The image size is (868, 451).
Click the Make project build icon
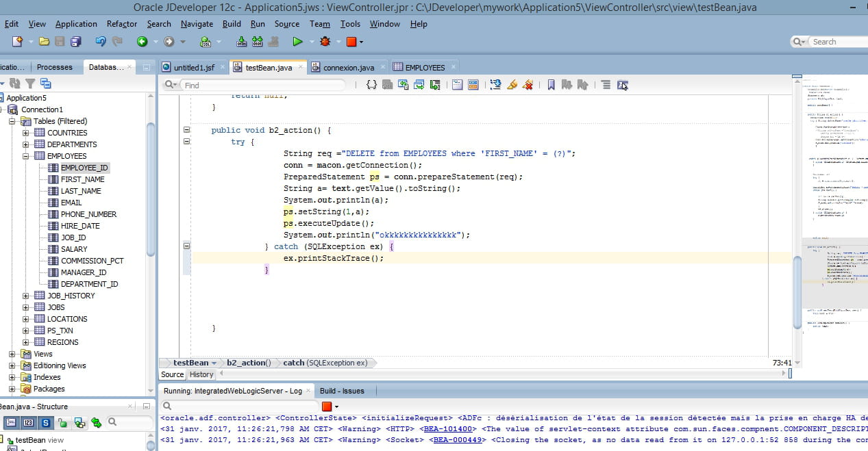(x=241, y=42)
